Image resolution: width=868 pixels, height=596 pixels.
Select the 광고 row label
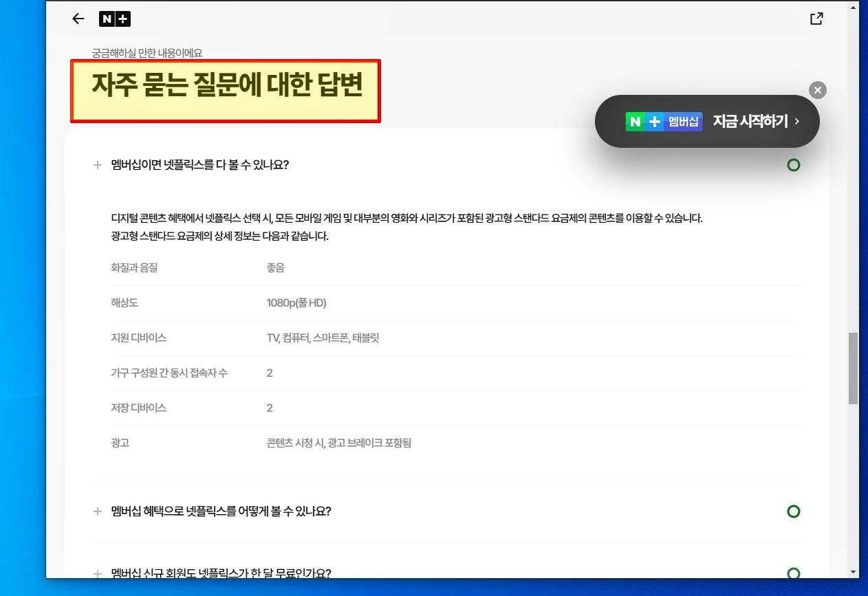coord(120,443)
